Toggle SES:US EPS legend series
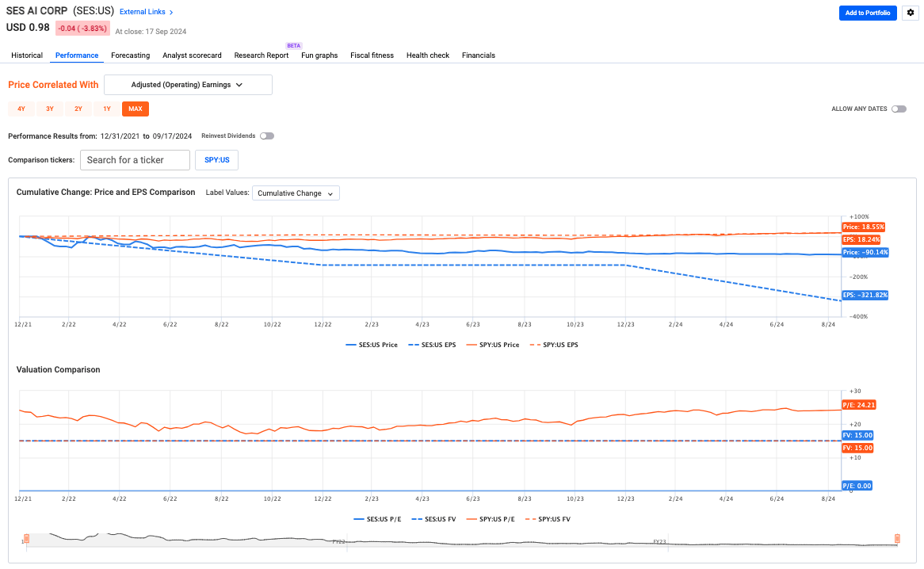Image resolution: width=924 pixels, height=569 pixels. pyautogui.click(x=433, y=345)
